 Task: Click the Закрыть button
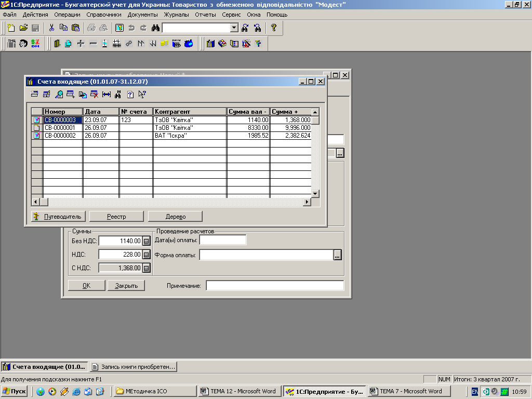126,286
